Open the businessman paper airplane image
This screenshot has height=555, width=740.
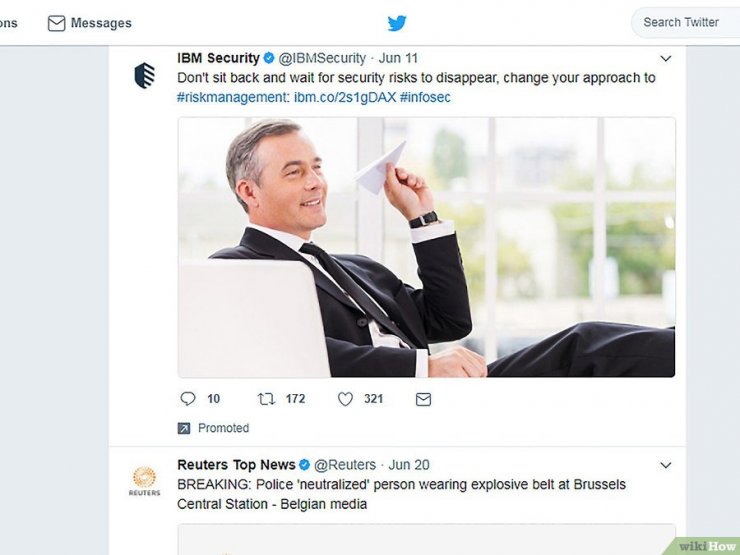[426, 247]
